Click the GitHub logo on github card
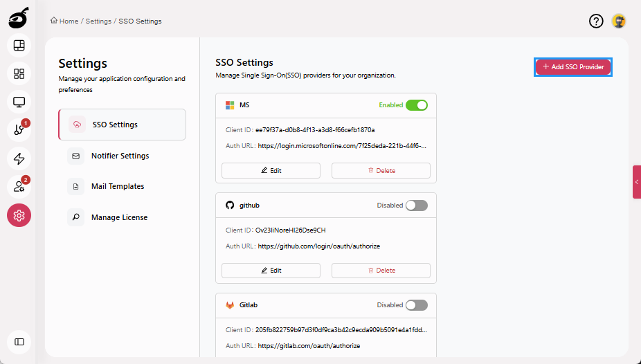Screen dimensions: 641x364 [230, 205]
